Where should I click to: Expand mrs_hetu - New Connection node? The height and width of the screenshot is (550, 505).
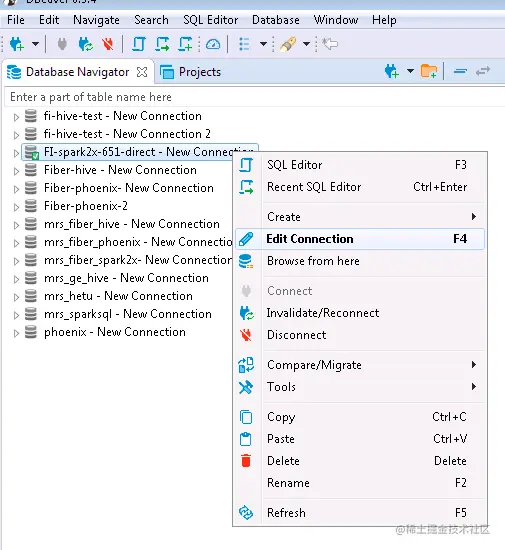(16, 297)
